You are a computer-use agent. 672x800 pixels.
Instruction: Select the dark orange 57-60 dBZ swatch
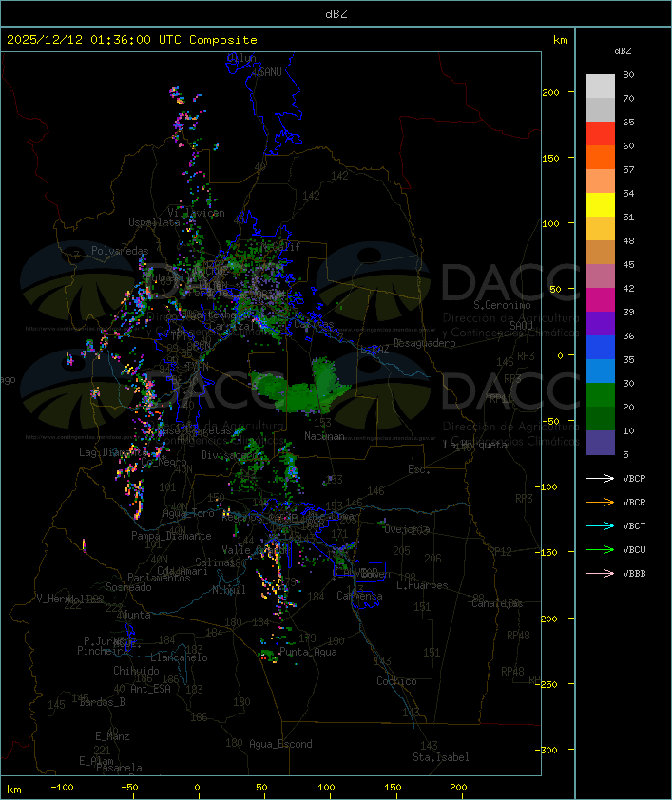point(600,157)
